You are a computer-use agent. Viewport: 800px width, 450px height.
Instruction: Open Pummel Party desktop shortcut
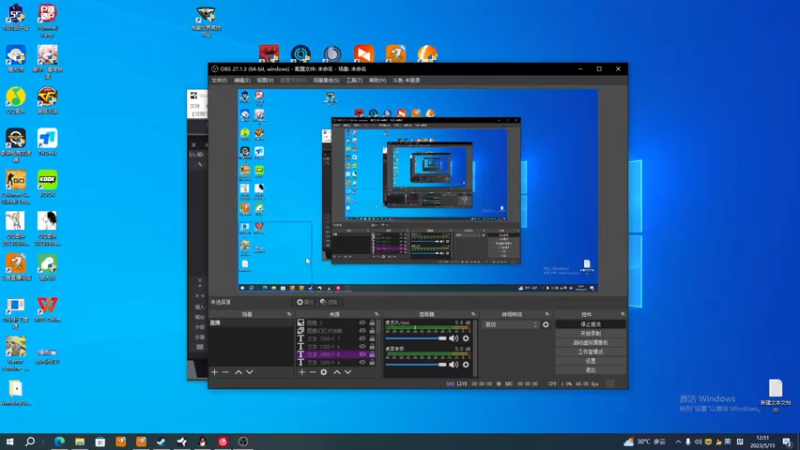47,21
